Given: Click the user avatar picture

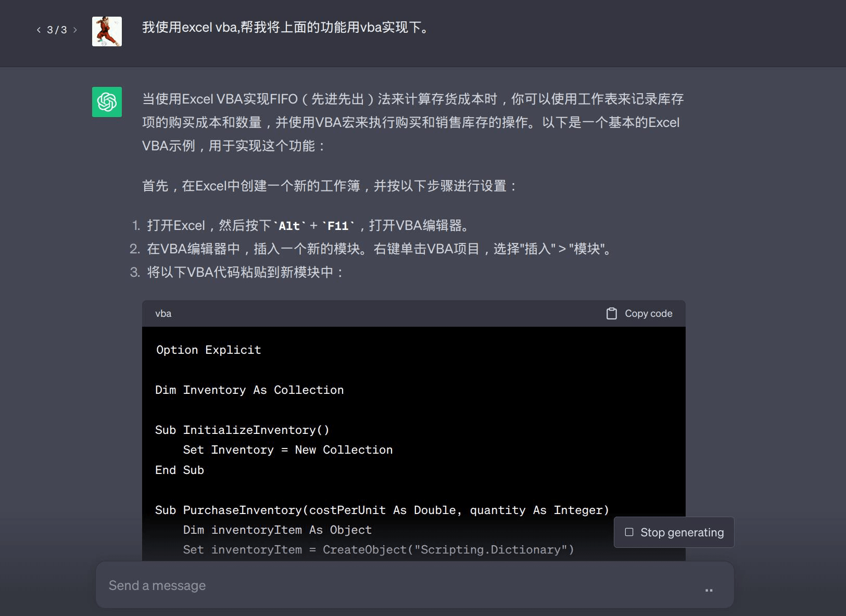Looking at the screenshot, I should [x=107, y=31].
